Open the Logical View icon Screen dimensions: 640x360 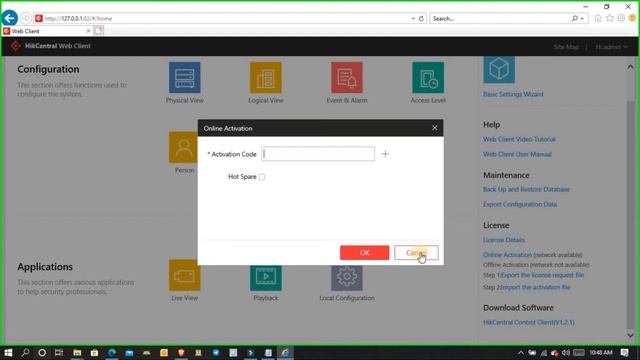point(266,78)
